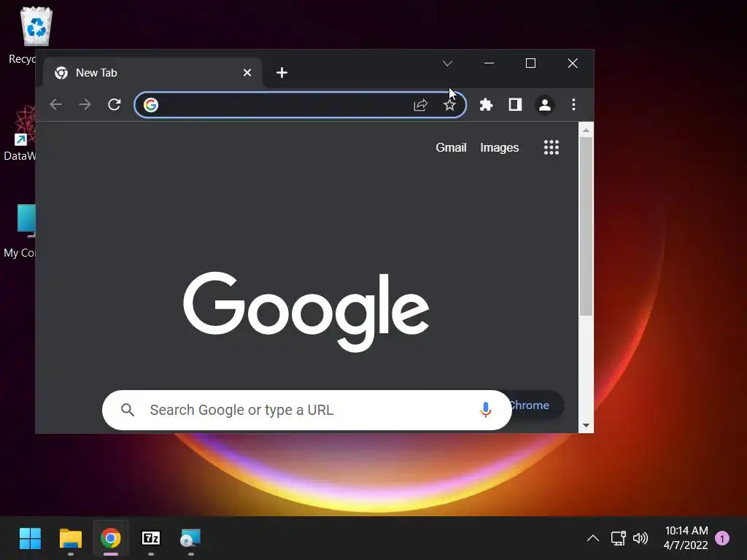This screenshot has height=560, width=747.
Task: Click the magnifier icon in search box
Action: pos(127,410)
